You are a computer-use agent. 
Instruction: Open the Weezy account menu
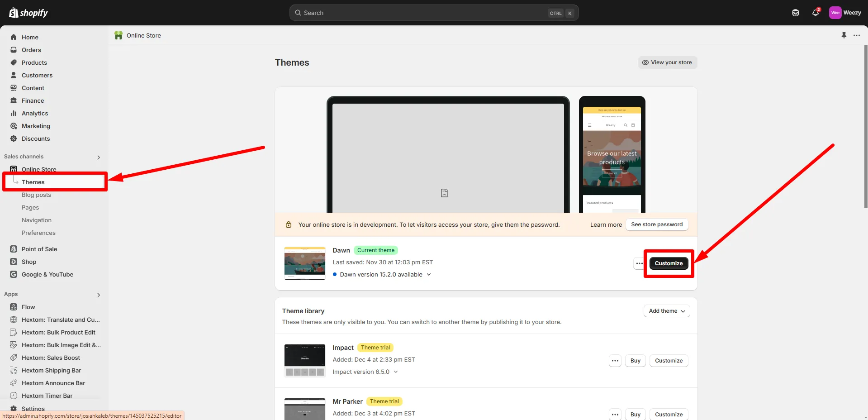pos(845,13)
